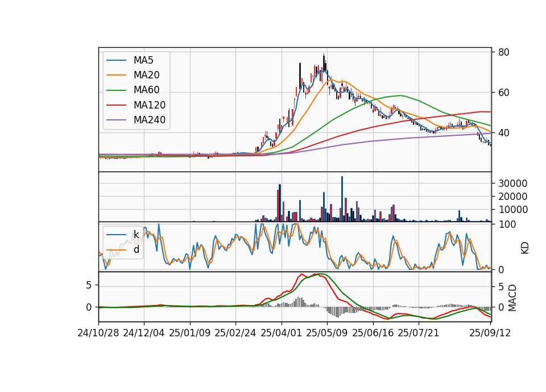Click the 25/09/12 date axis label
546x392 pixels.
coord(490,333)
